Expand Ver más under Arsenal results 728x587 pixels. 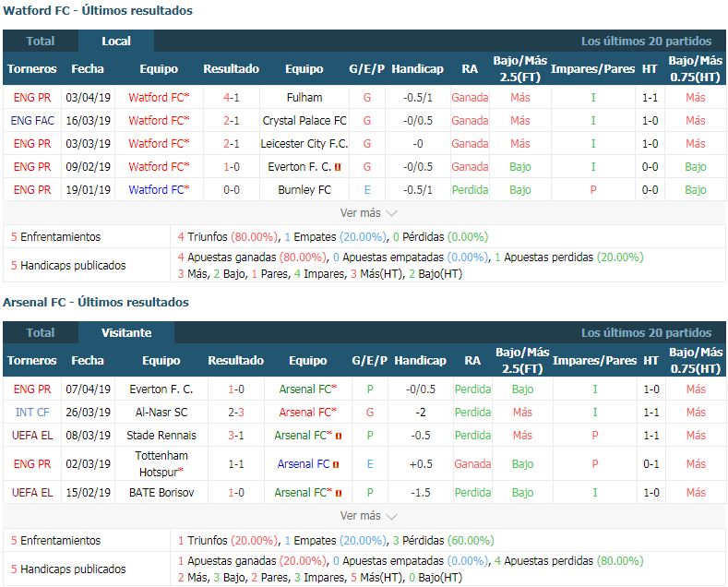(369, 516)
